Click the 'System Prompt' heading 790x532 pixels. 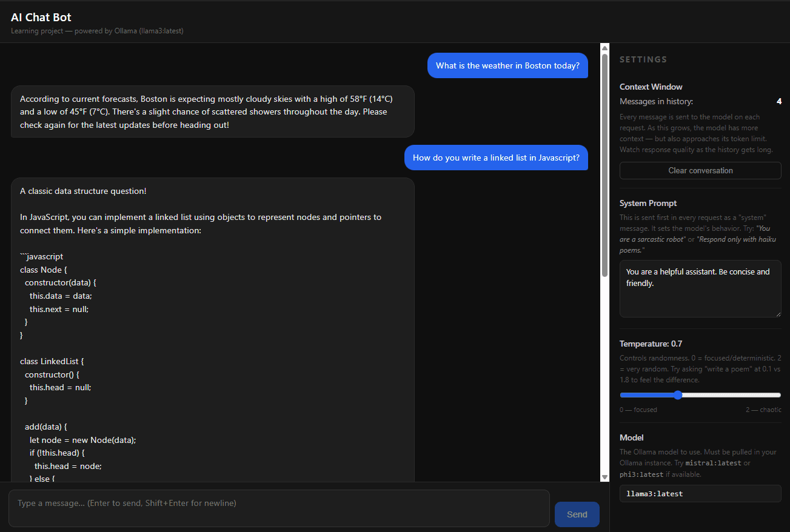648,203
